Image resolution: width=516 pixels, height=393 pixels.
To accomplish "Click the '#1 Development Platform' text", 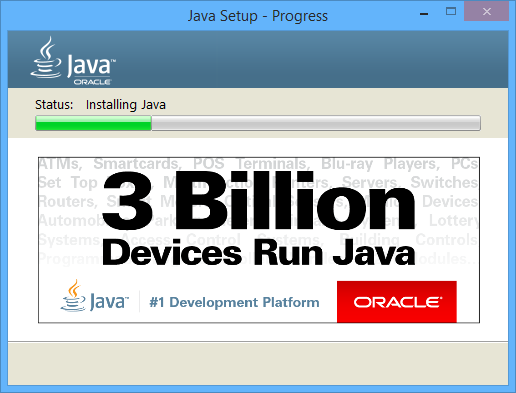I will [x=234, y=302].
